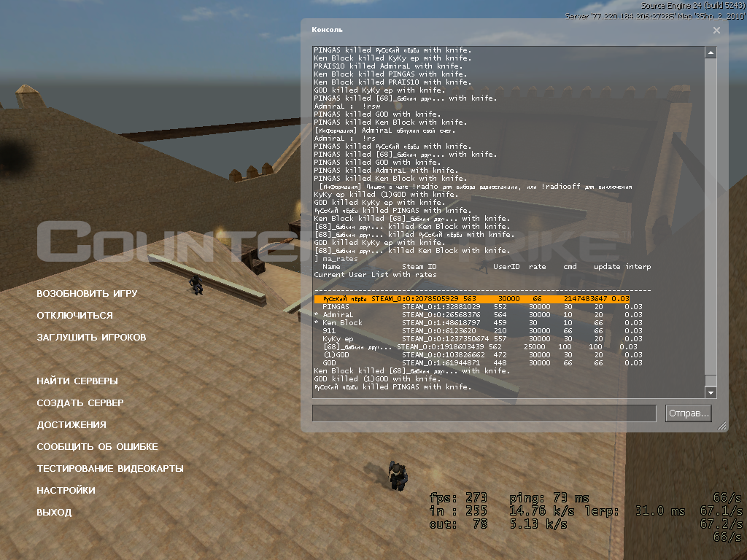The height and width of the screenshot is (560, 747).
Task: Click 'KyKy ep killed (1)GOD with knife.' line
Action: point(386,194)
